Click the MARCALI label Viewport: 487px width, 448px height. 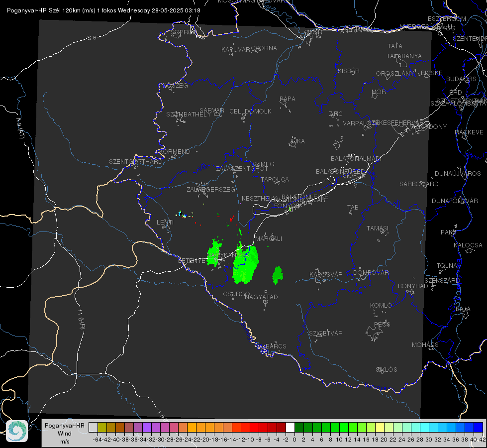[x=268, y=239]
